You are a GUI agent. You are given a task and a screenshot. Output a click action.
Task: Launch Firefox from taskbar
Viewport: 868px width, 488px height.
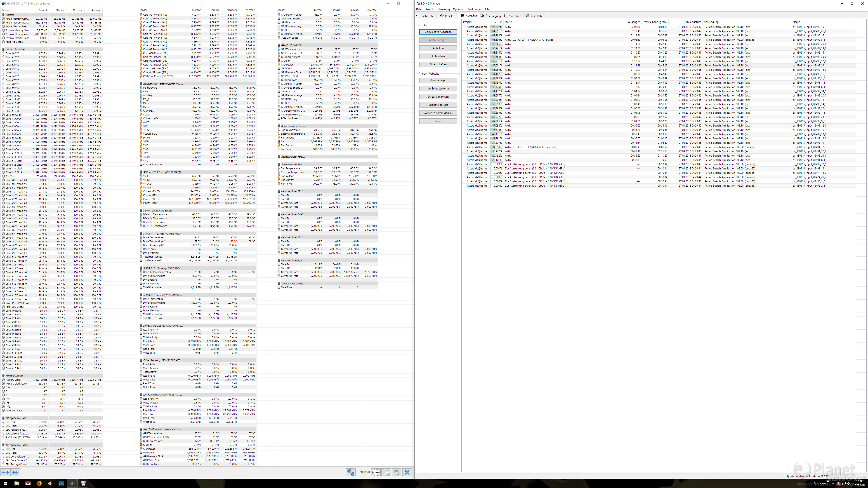pyautogui.click(x=39, y=483)
